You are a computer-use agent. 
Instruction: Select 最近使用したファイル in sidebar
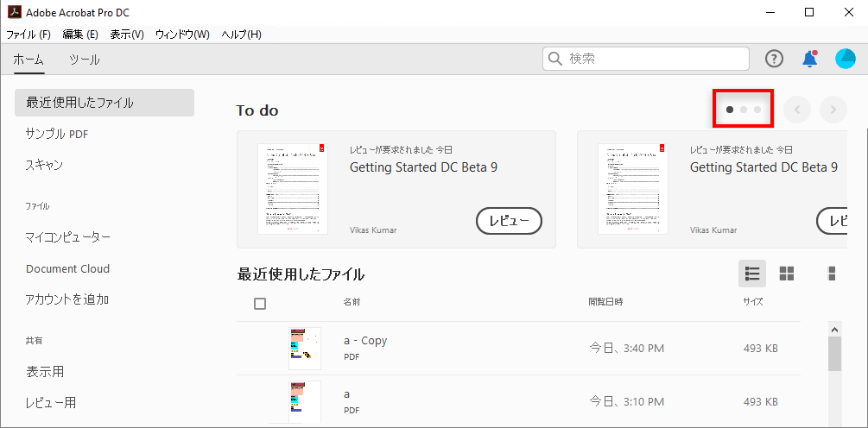coord(105,103)
